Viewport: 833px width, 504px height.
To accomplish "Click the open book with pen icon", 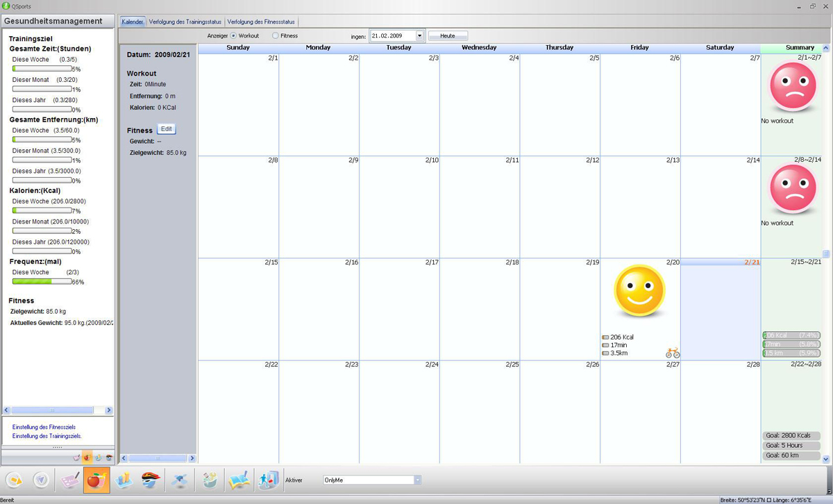I will point(239,480).
